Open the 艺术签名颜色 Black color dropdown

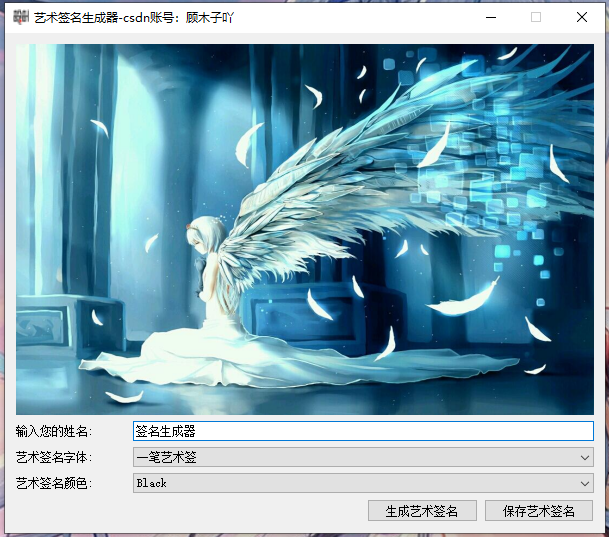click(363, 483)
